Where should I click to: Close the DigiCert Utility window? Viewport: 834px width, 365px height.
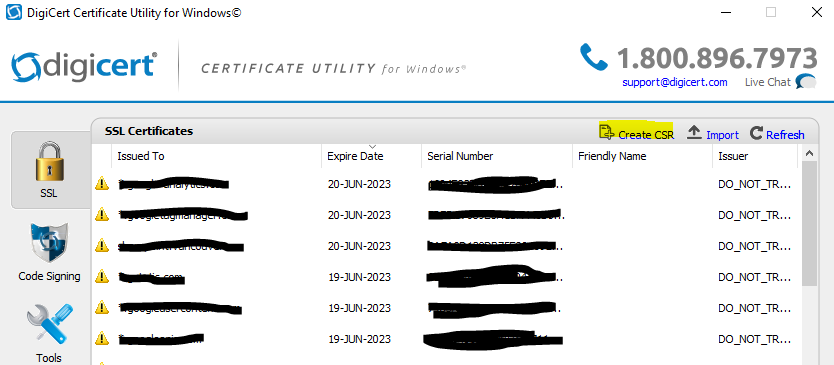[816, 12]
